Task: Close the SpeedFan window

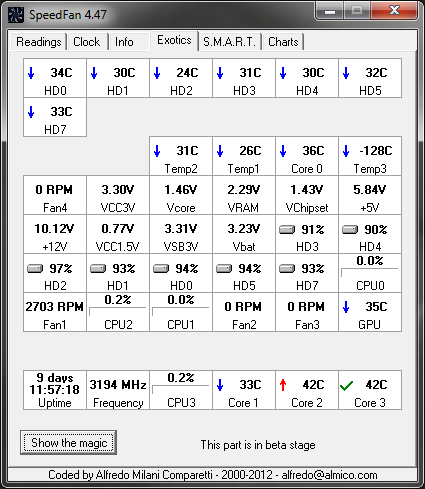Action: (x=394, y=11)
